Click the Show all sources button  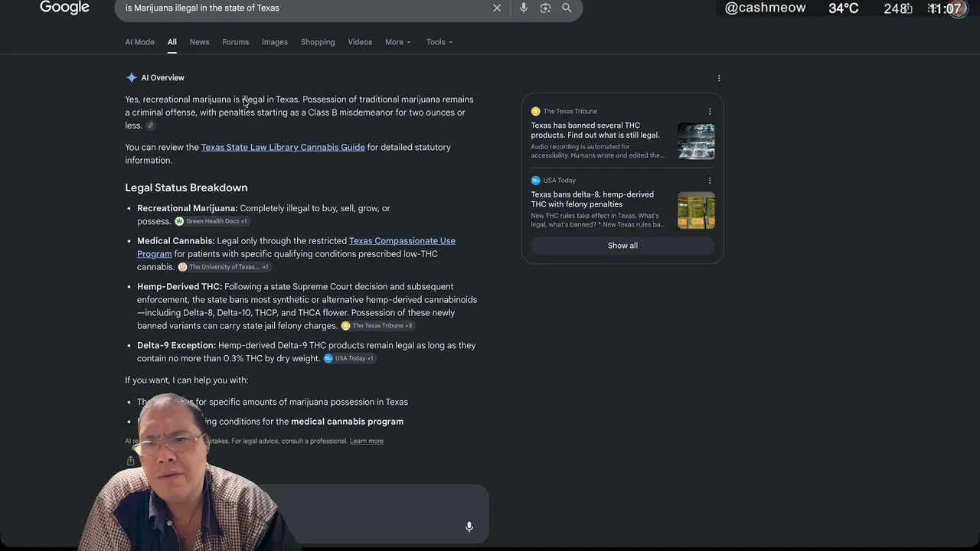pyautogui.click(x=622, y=246)
